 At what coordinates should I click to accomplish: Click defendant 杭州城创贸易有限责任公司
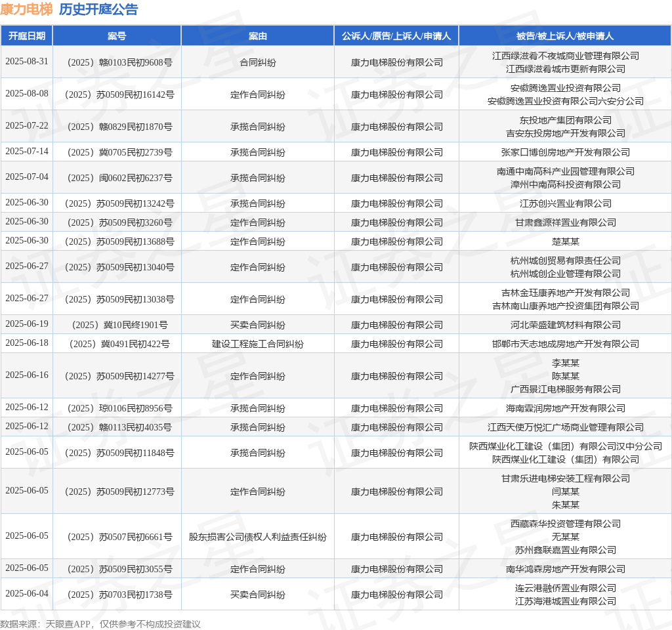(x=565, y=261)
